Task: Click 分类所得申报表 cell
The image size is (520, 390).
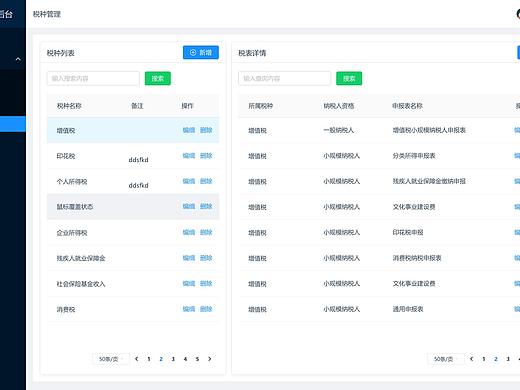Action: coord(414,156)
